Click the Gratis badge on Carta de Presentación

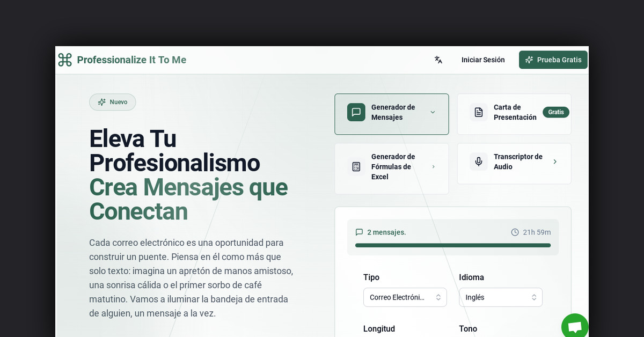555,112
